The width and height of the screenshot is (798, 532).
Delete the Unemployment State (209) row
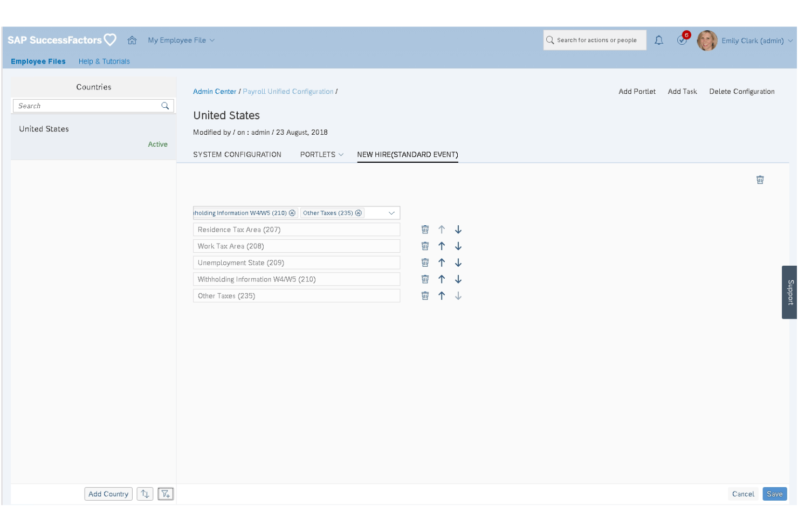425,263
